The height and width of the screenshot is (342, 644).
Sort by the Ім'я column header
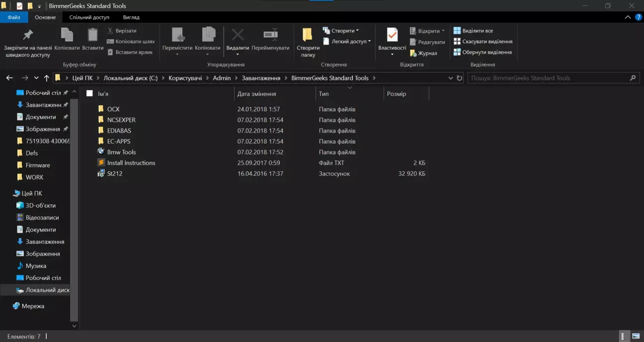point(103,94)
